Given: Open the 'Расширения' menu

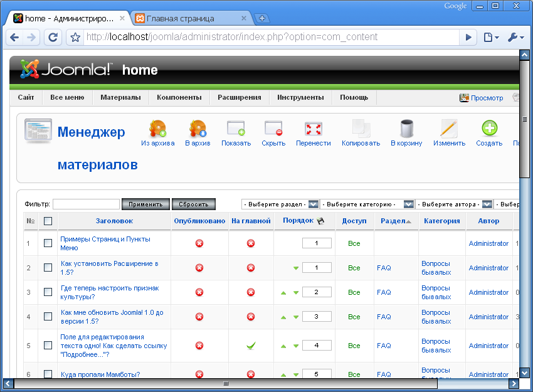Looking at the screenshot, I should click(x=240, y=97).
